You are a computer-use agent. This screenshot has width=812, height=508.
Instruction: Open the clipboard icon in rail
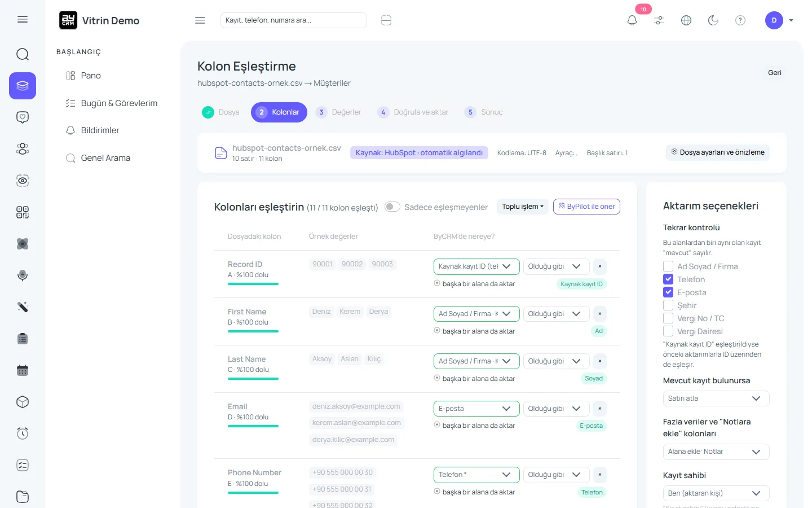tap(23, 339)
